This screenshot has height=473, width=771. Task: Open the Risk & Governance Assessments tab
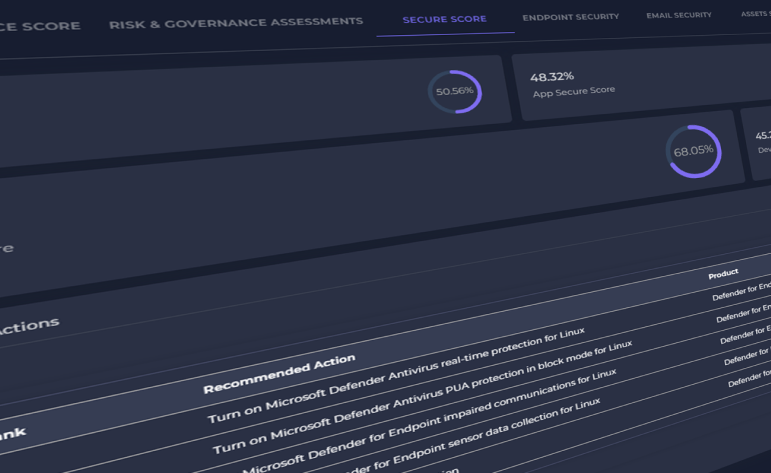(236, 23)
